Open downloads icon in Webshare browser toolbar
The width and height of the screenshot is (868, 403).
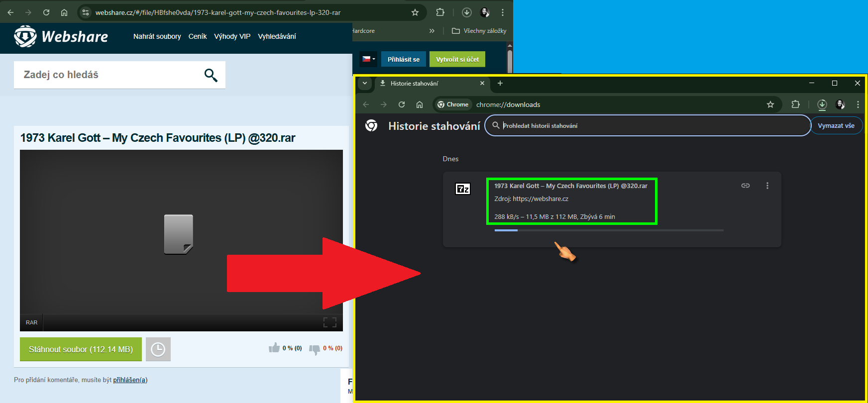(x=467, y=12)
